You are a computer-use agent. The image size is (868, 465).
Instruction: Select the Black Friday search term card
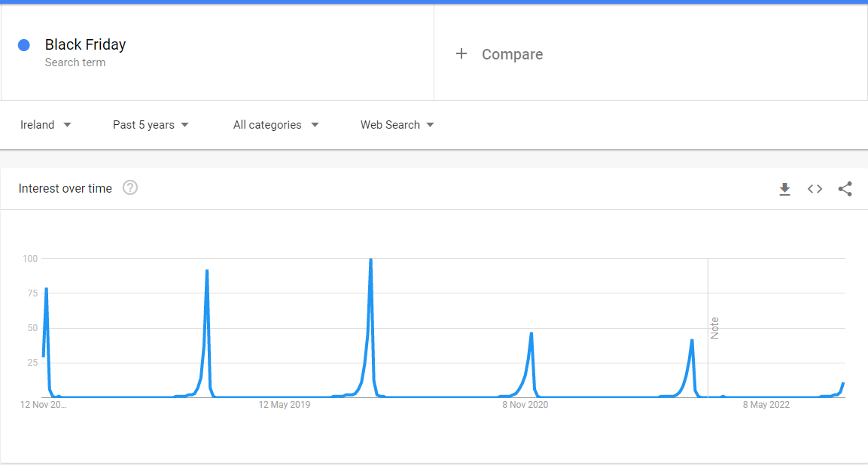(217, 52)
